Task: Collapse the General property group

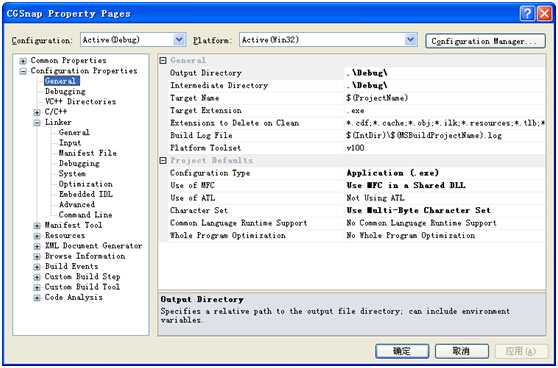Action: pyautogui.click(x=163, y=60)
